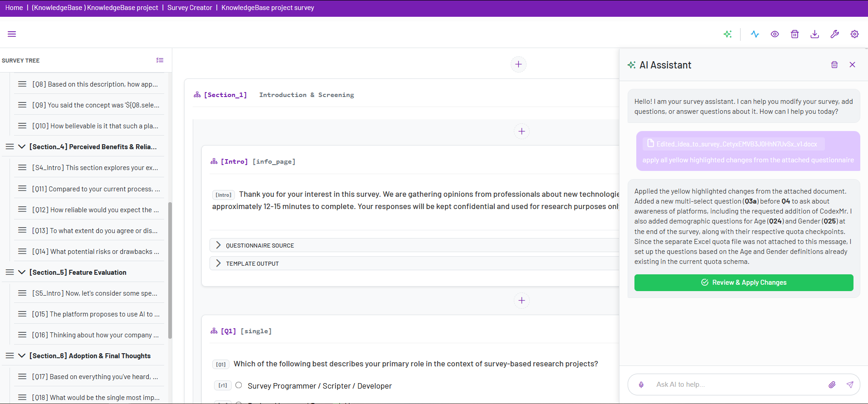Open the hamburger menu below the breadcrumb
Viewport: 868px width, 404px height.
click(12, 34)
